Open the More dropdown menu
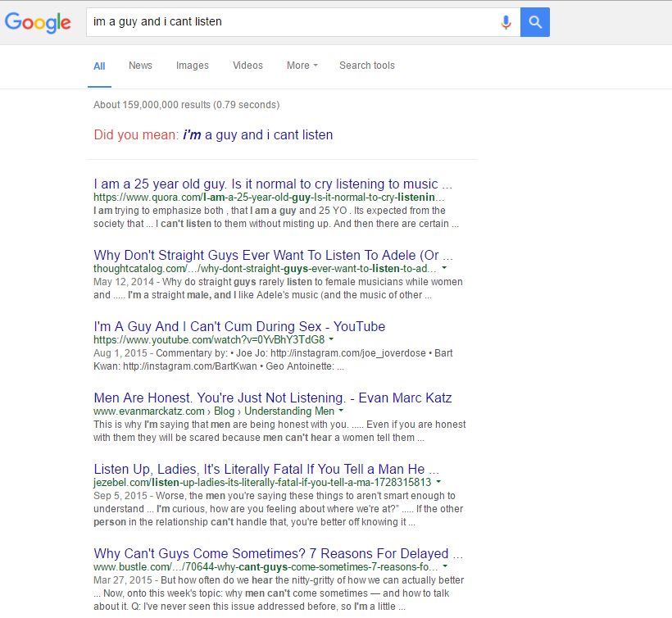This screenshot has height=618, width=672. point(302,66)
